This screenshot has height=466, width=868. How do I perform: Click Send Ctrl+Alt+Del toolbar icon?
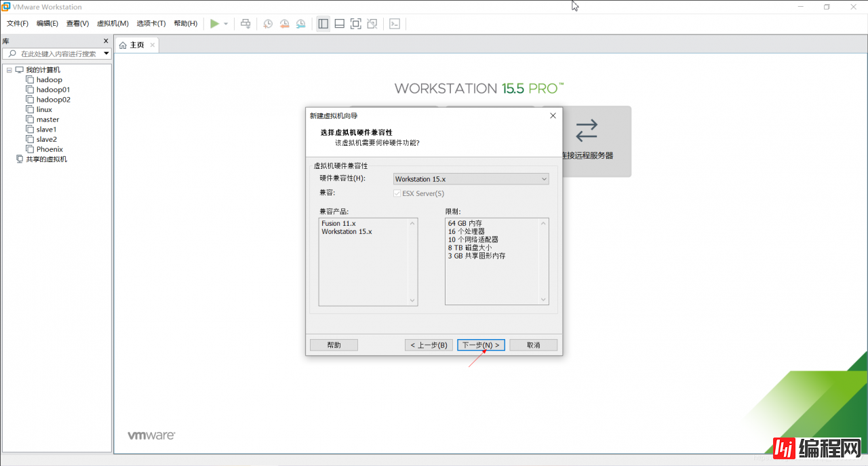tap(245, 23)
